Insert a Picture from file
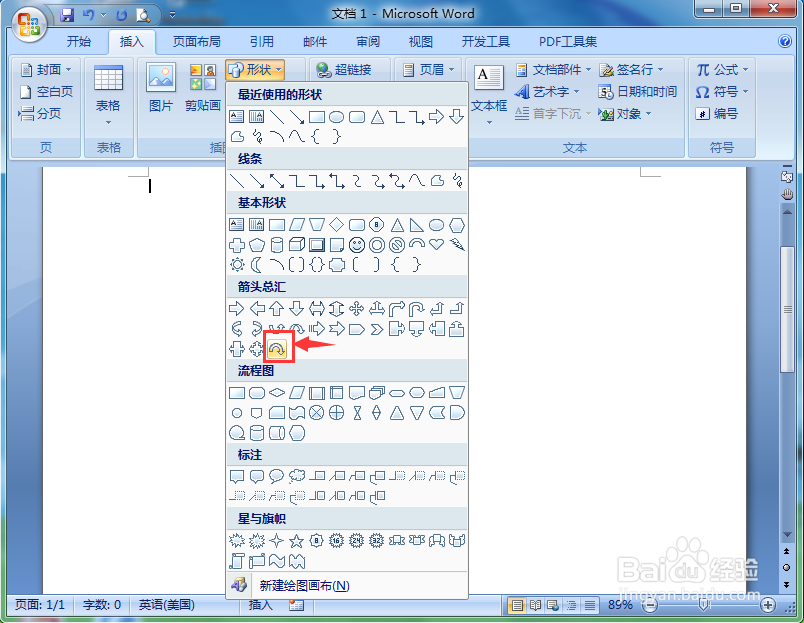804x623 pixels. (x=161, y=87)
